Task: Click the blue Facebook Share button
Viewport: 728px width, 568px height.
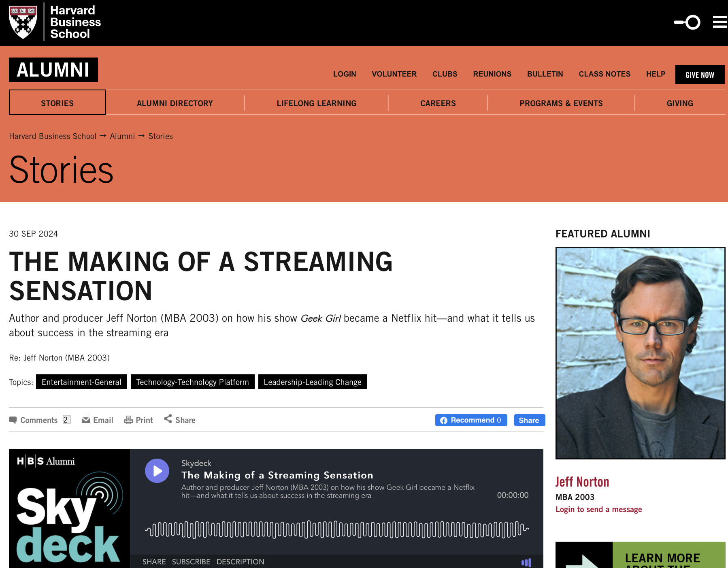Action: click(530, 420)
